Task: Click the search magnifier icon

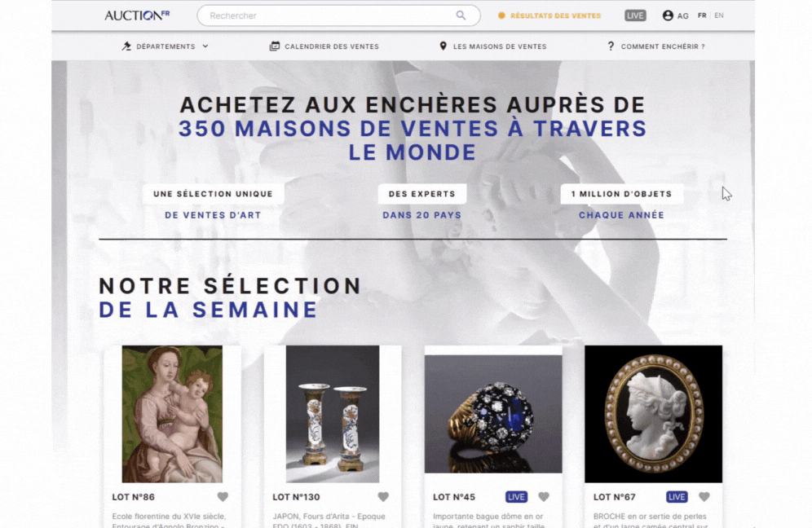Action: (x=461, y=15)
